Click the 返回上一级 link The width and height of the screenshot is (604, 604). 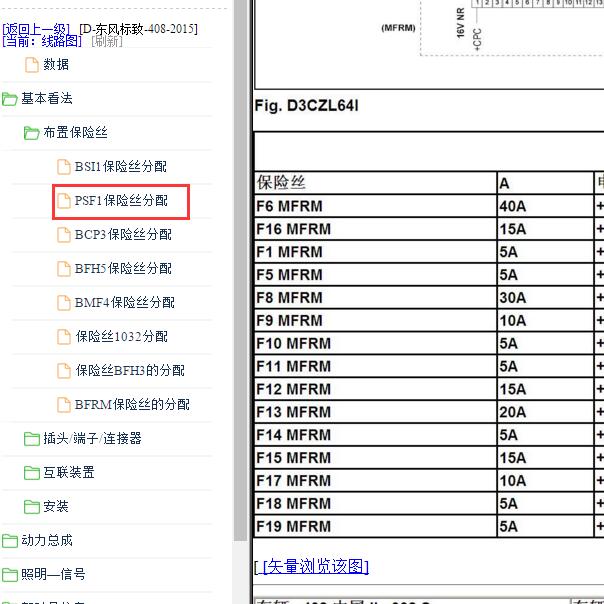[36, 29]
